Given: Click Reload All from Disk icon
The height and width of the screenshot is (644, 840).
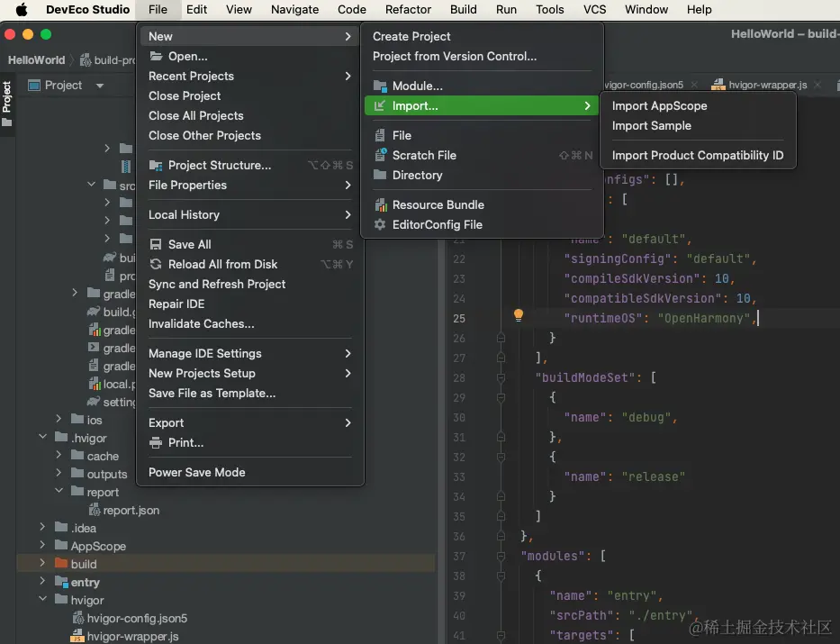Looking at the screenshot, I should (x=156, y=264).
